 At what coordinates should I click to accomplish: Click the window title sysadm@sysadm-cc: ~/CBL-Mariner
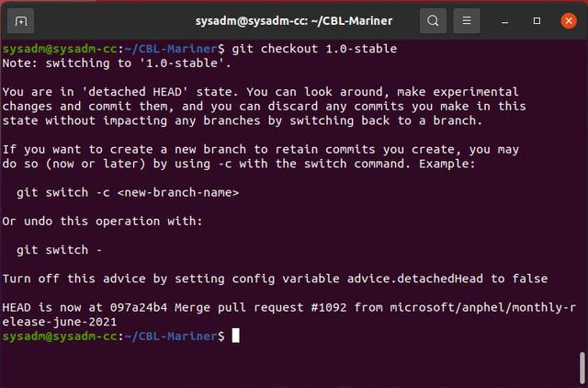pos(294,20)
